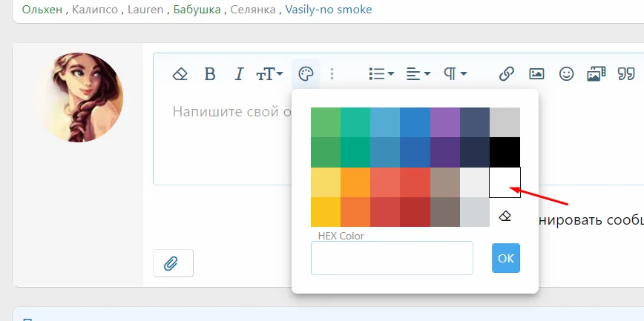Open the smiley emoji picker
Viewport: 644px width, 321px height.
[x=566, y=74]
